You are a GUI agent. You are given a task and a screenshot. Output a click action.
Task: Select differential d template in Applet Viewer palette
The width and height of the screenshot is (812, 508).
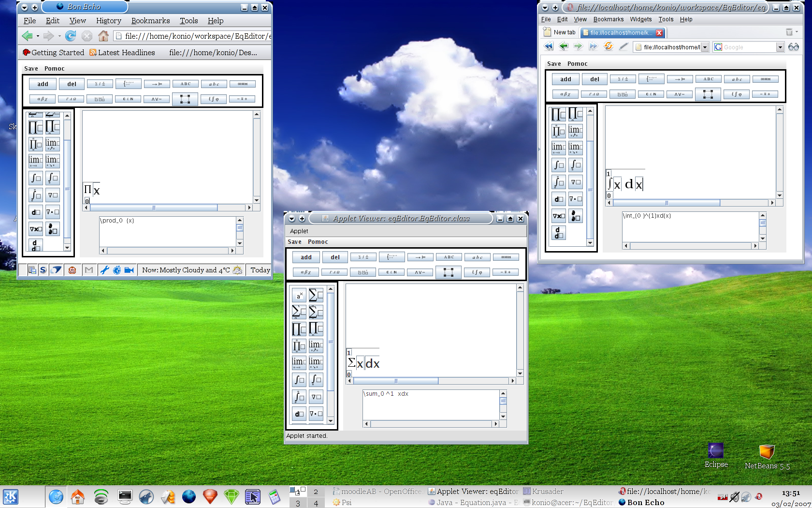[x=299, y=414]
